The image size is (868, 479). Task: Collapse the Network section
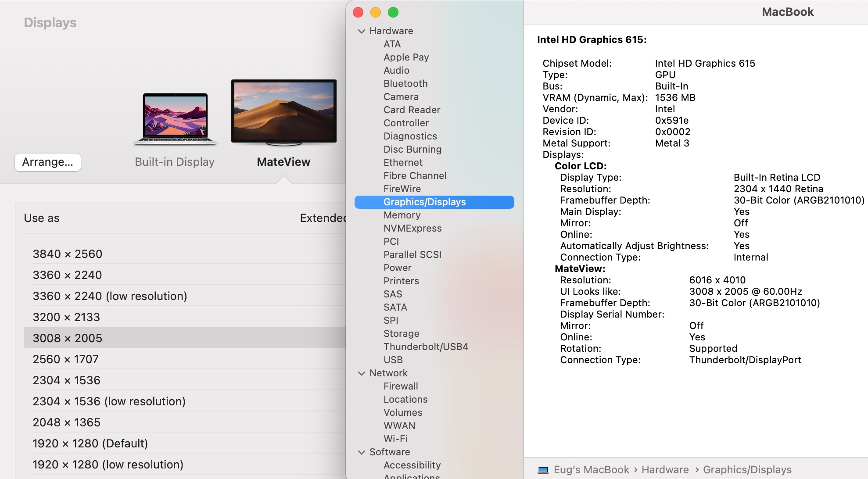(362, 373)
